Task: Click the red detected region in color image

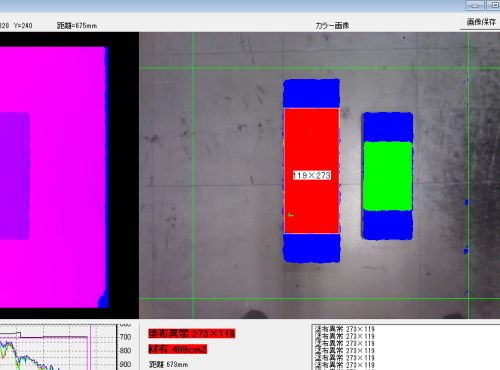Action: [x=312, y=171]
